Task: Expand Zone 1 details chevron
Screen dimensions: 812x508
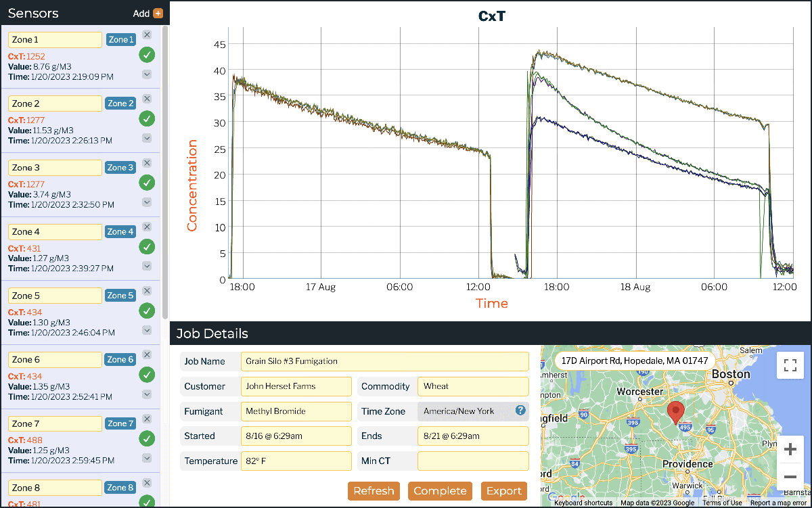Action: pyautogui.click(x=146, y=74)
